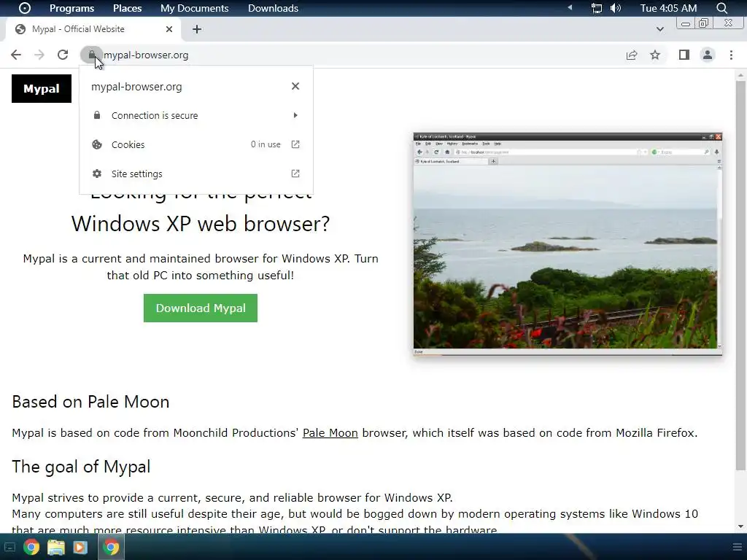Click the 0 in use cookies count
This screenshot has width=747, height=560.
click(266, 144)
